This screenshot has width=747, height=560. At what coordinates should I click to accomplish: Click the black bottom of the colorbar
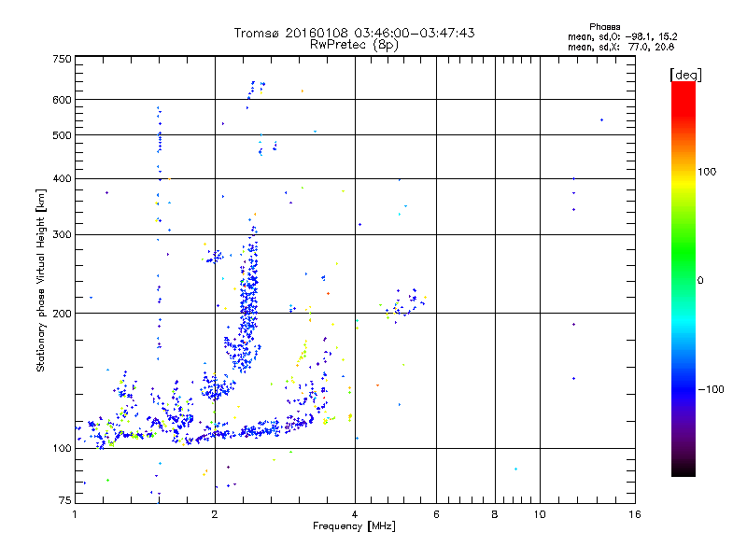(684, 469)
